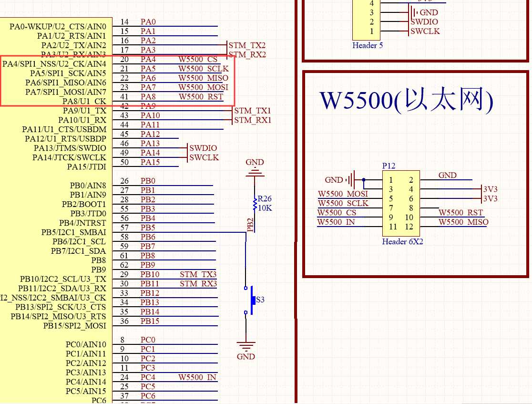Click W5500_IN label at P12 pin 11
Screen dimensions: 532x404
click(x=336, y=222)
